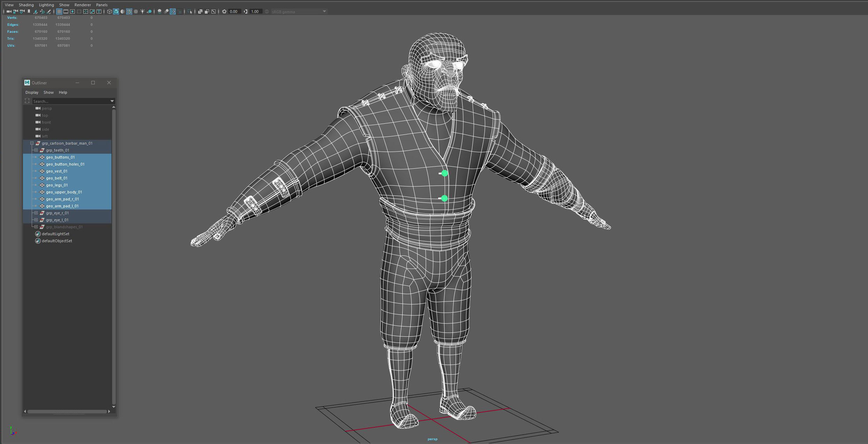The image size is (868, 444).
Task: Select the persp camera in Outliner
Action: tap(46, 108)
